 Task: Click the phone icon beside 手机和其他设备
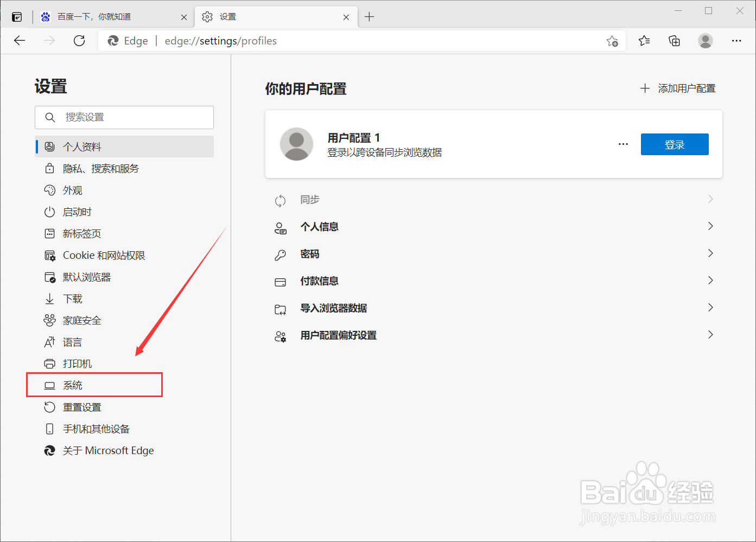49,429
